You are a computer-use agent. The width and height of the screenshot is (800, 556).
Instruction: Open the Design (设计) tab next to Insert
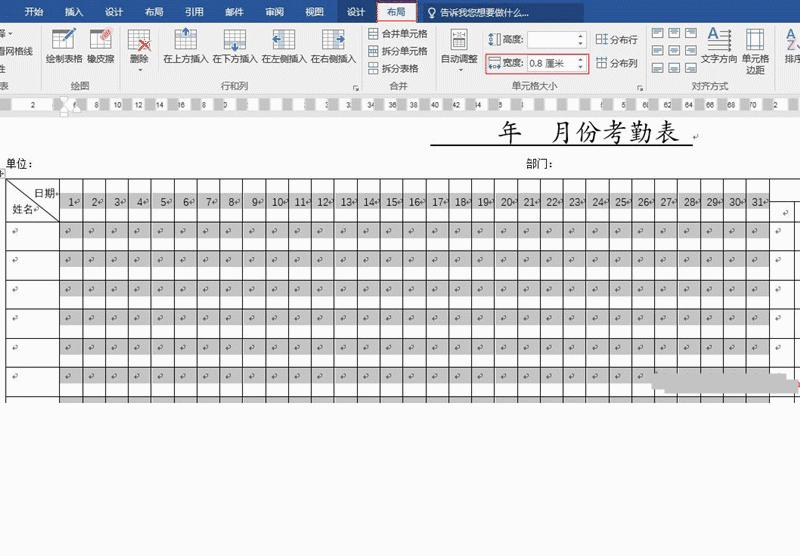[x=114, y=12]
